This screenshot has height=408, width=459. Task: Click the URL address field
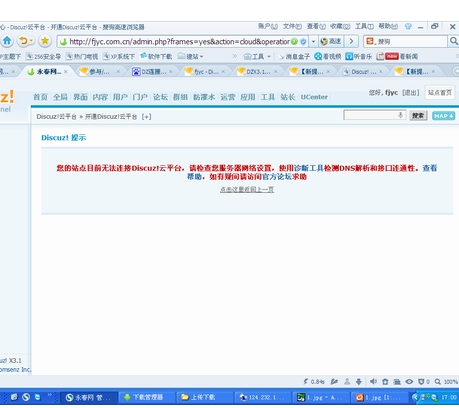coord(179,42)
